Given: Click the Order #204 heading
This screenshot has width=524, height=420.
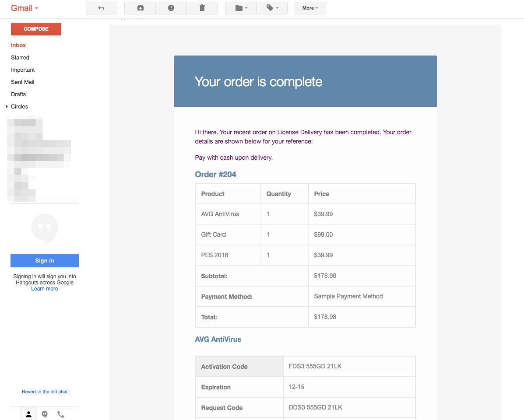Looking at the screenshot, I should pos(215,175).
